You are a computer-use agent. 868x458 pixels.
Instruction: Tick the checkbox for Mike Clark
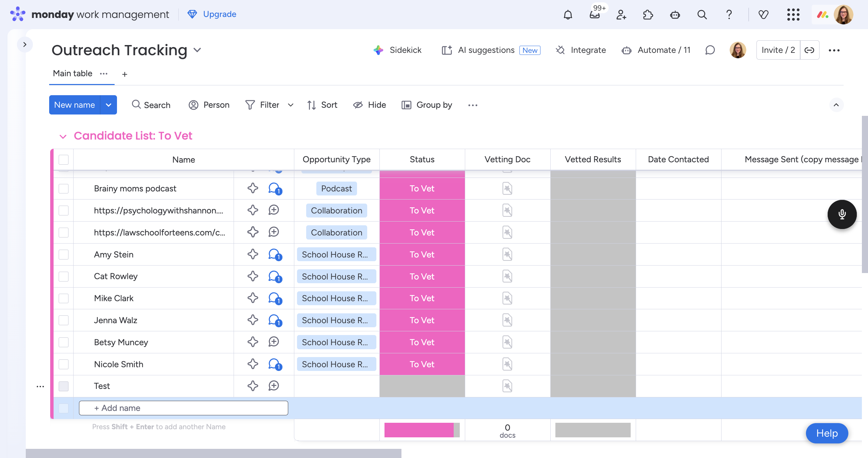click(63, 298)
